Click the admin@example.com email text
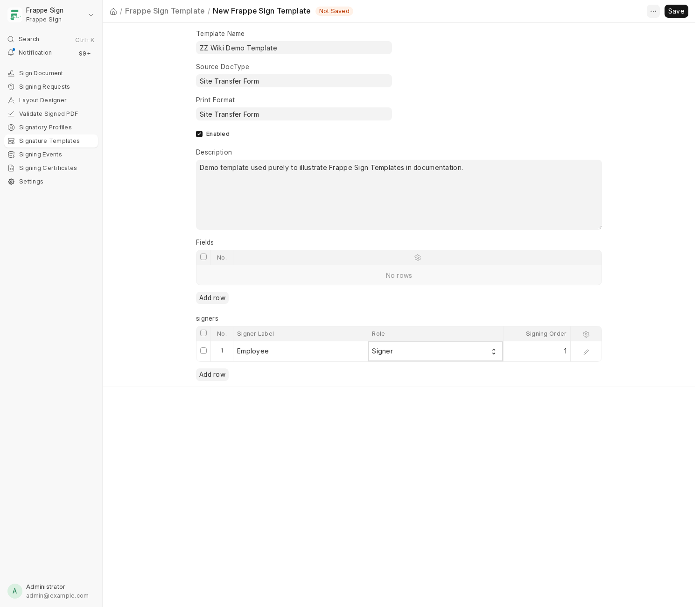700x607 pixels. pyautogui.click(x=57, y=596)
